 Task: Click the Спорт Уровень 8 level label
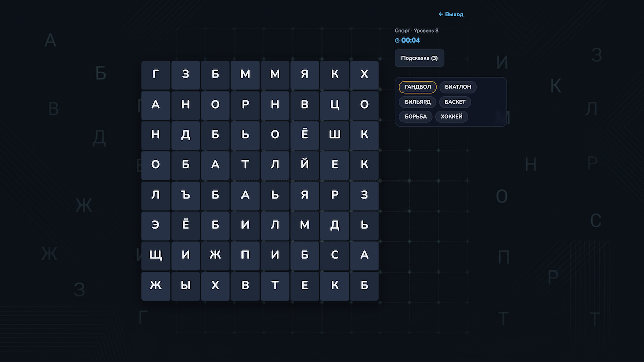[416, 30]
